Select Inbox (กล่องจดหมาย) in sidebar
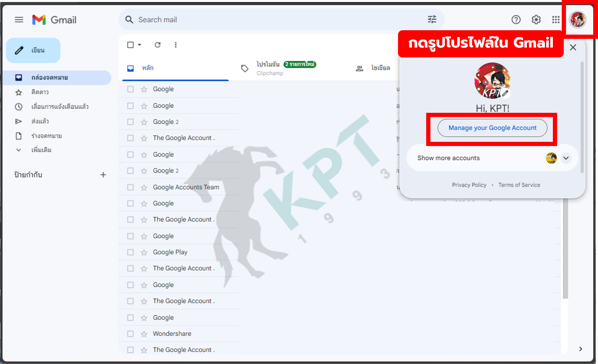The image size is (598, 364). point(57,78)
